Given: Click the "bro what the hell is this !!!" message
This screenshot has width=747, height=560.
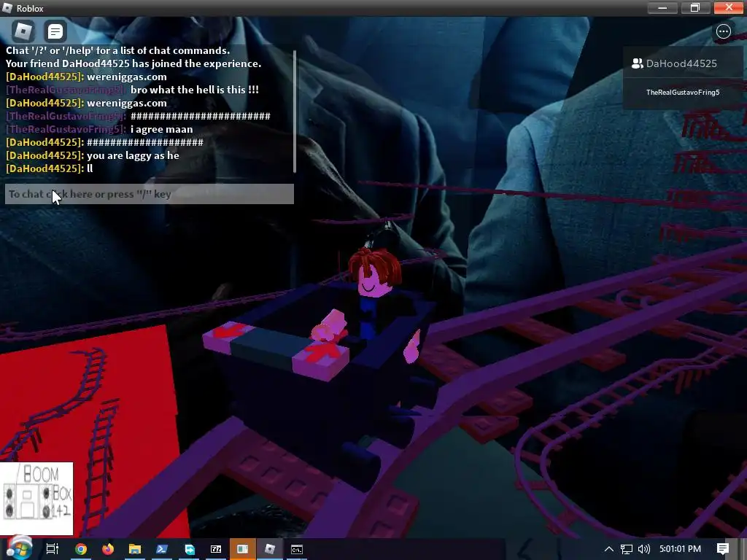Looking at the screenshot, I should click(x=194, y=90).
